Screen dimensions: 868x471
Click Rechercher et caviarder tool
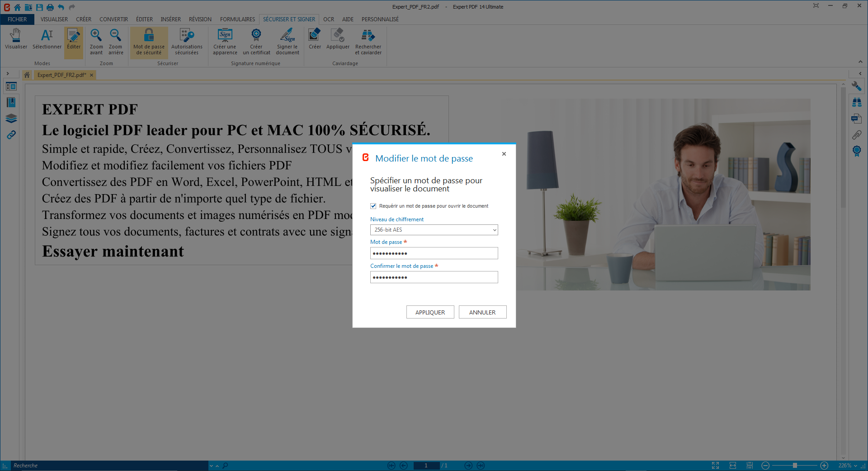tap(368, 42)
